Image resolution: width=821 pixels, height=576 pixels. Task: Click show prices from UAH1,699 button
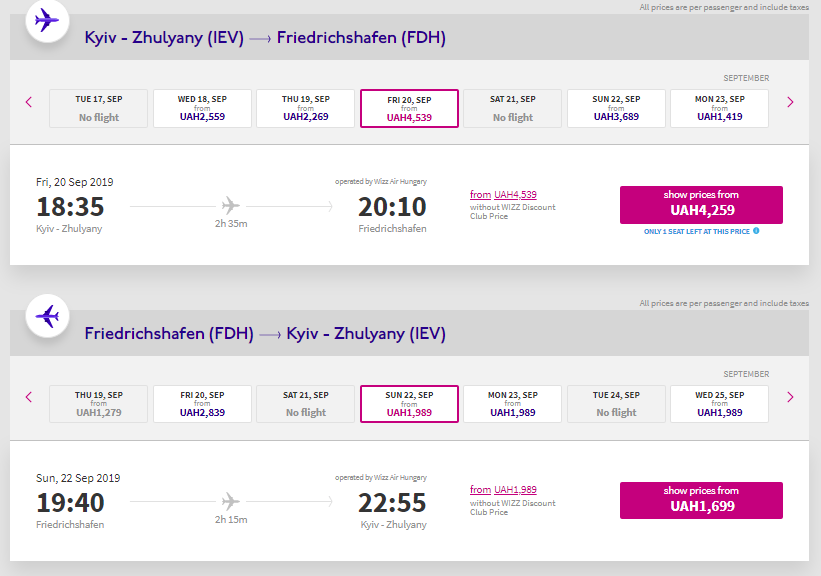tap(701, 500)
